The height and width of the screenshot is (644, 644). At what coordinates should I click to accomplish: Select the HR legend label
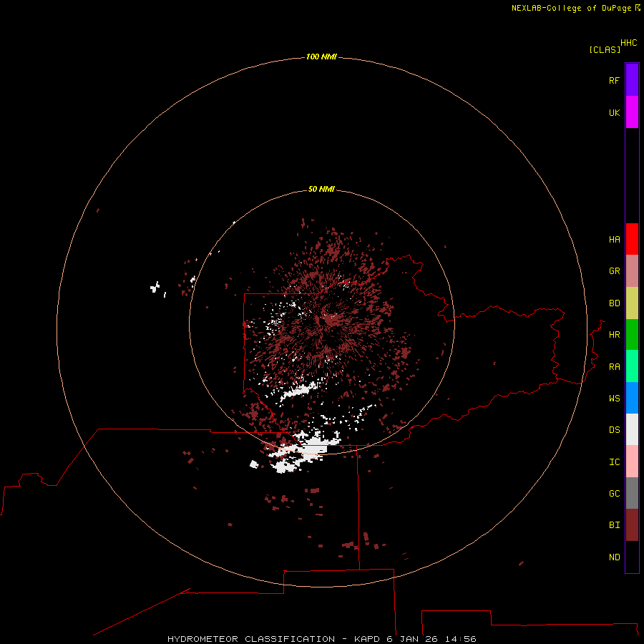[x=614, y=335]
